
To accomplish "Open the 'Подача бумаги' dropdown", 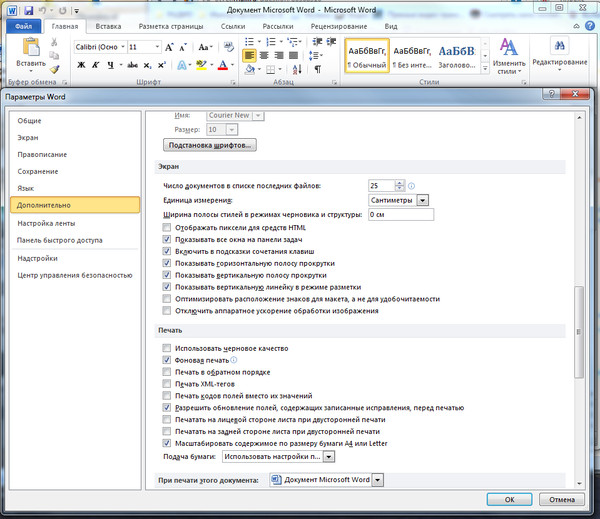I will point(329,457).
